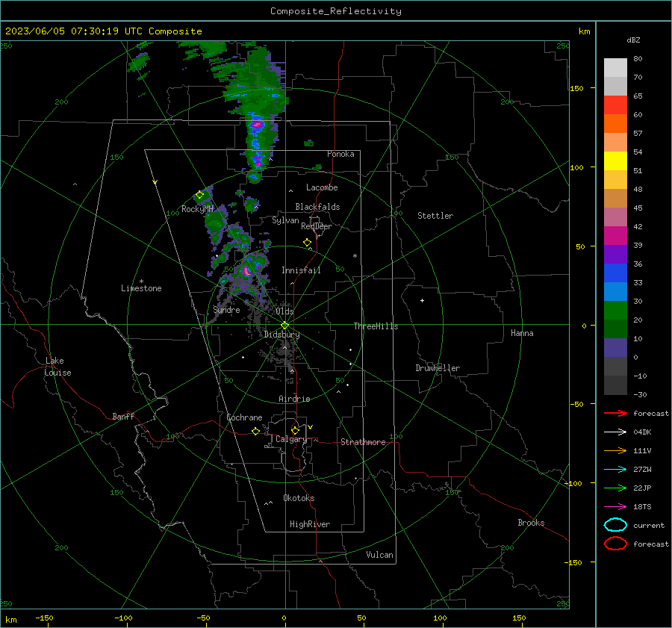
Task: Click the yellow diamond marker at RockyMH
Action: (x=199, y=195)
